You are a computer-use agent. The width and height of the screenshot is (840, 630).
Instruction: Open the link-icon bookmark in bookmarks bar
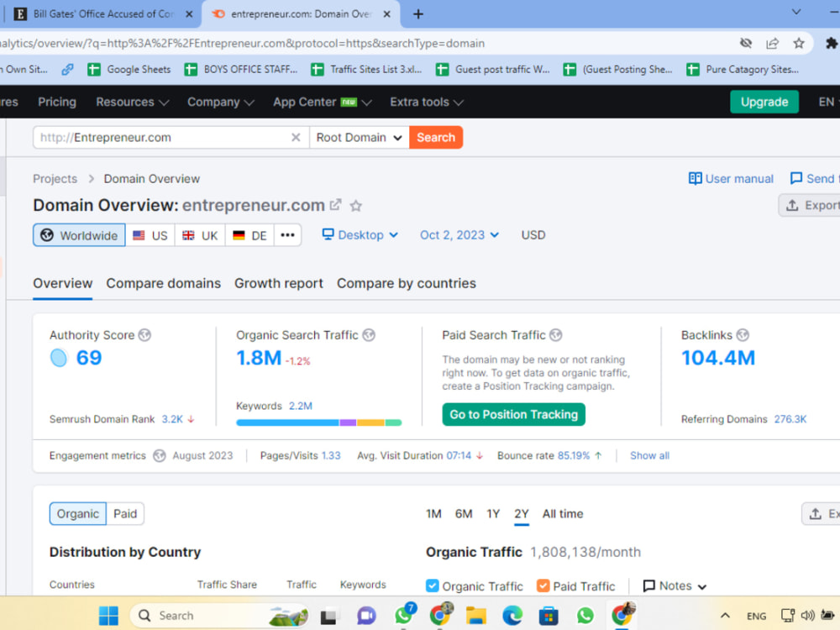coord(67,70)
